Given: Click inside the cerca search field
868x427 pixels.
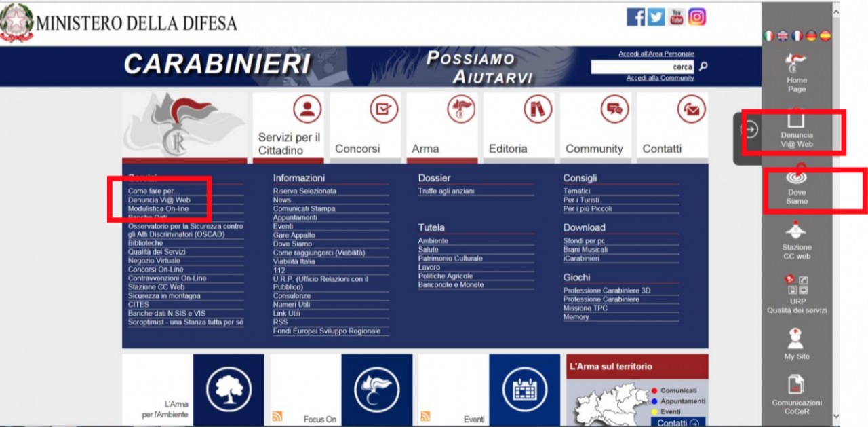Looking at the screenshot, I should (643, 67).
